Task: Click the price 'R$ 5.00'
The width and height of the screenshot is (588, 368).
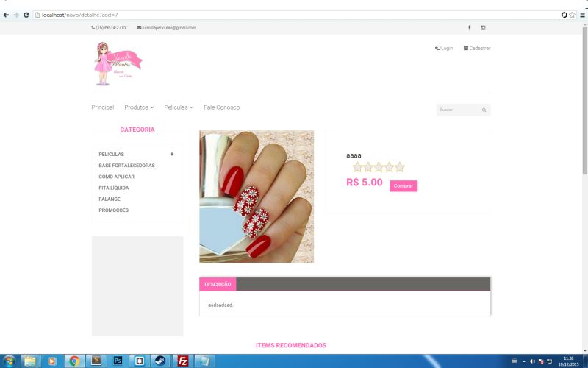Action: click(x=365, y=183)
